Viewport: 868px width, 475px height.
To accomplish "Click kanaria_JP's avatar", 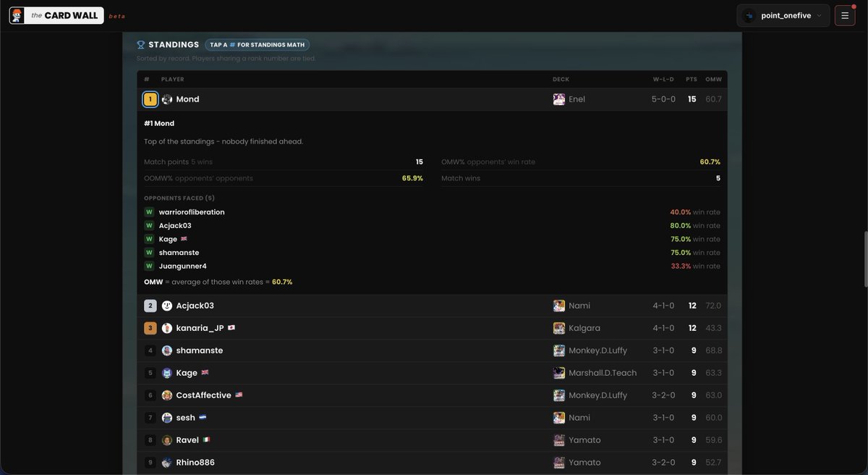I will click(x=167, y=328).
